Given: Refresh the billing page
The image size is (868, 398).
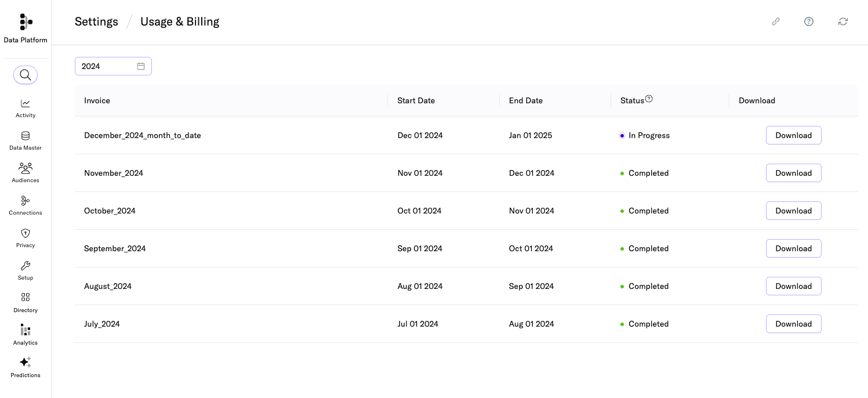Looking at the screenshot, I should tap(843, 21).
